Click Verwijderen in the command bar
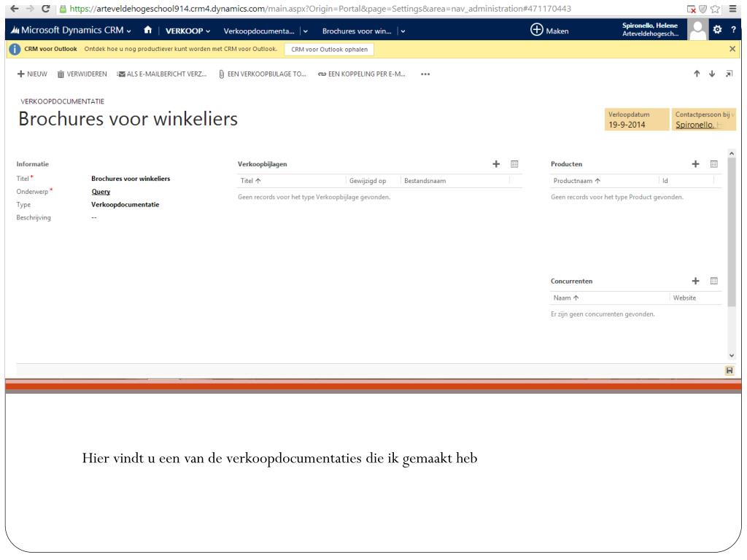 click(x=82, y=74)
